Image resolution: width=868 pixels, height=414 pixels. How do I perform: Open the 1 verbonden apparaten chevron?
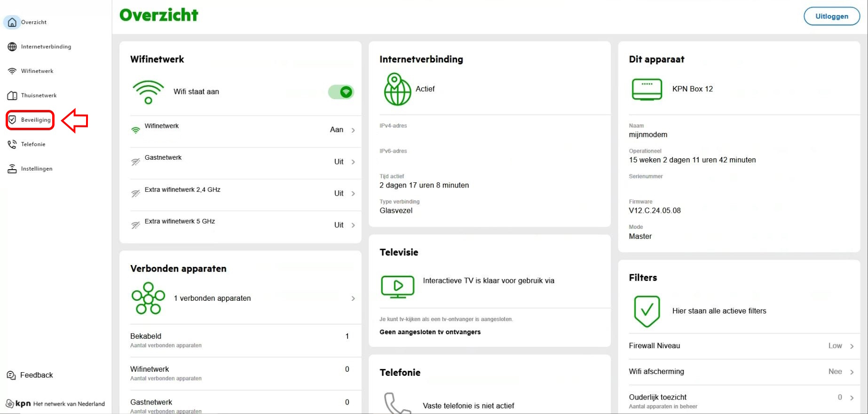tap(353, 298)
